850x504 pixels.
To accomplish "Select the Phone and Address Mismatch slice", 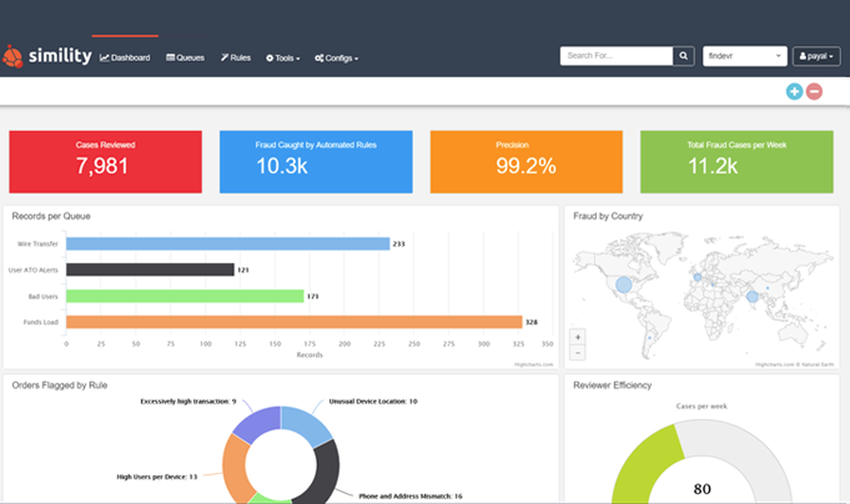I will [x=326, y=470].
